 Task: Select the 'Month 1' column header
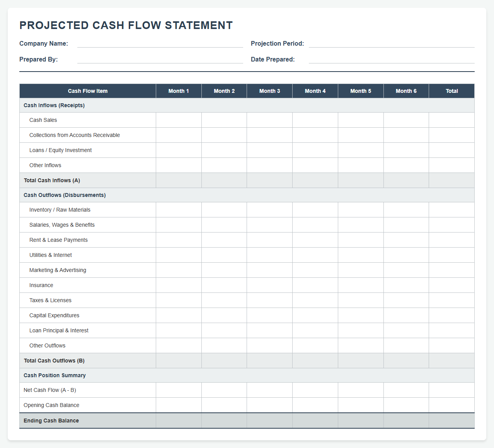(179, 91)
